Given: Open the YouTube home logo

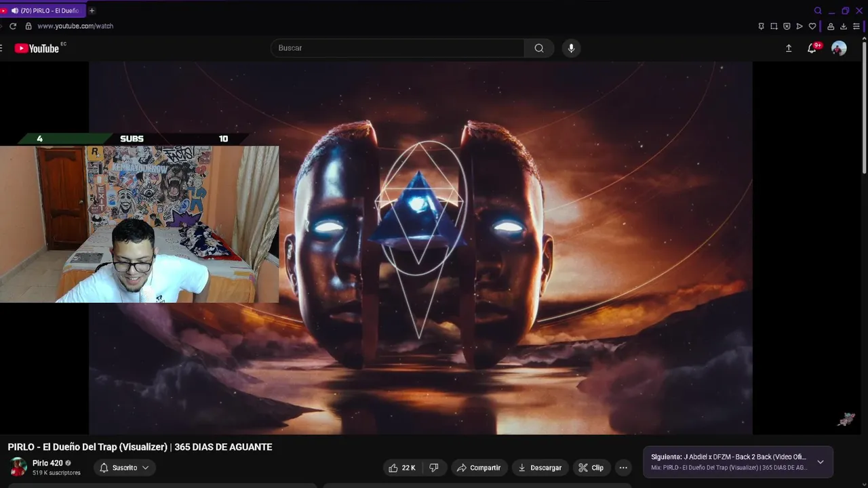Looking at the screenshot, I should tap(37, 48).
